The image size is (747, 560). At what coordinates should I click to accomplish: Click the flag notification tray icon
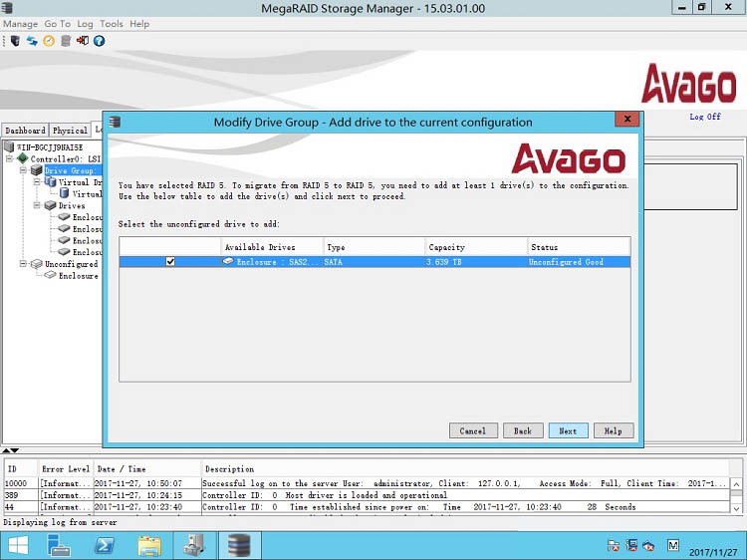[614, 545]
